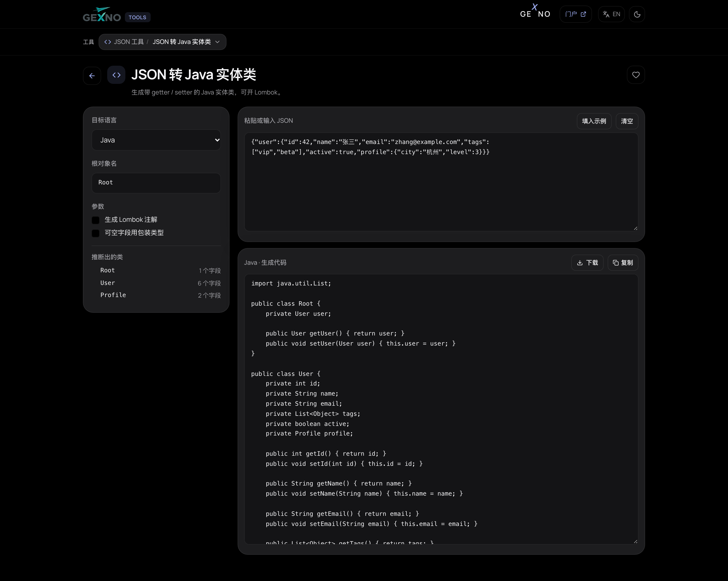This screenshot has height=581, width=728.
Task: Click the TOOLS badge beside the logo
Action: (138, 17)
